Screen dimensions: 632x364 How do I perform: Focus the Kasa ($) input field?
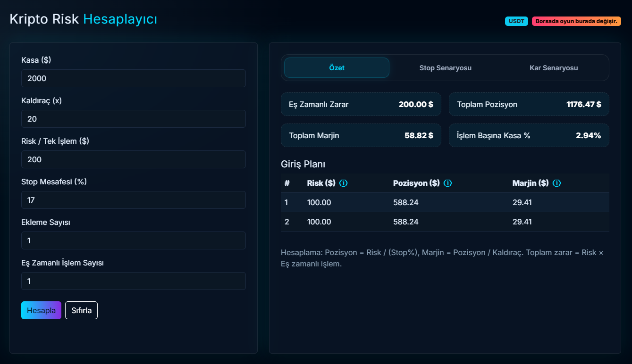click(x=134, y=78)
